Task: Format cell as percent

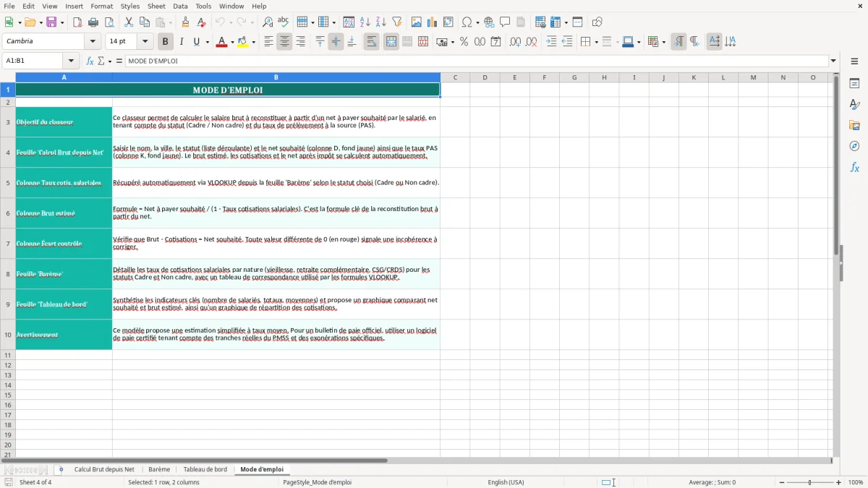Action: click(x=464, y=42)
